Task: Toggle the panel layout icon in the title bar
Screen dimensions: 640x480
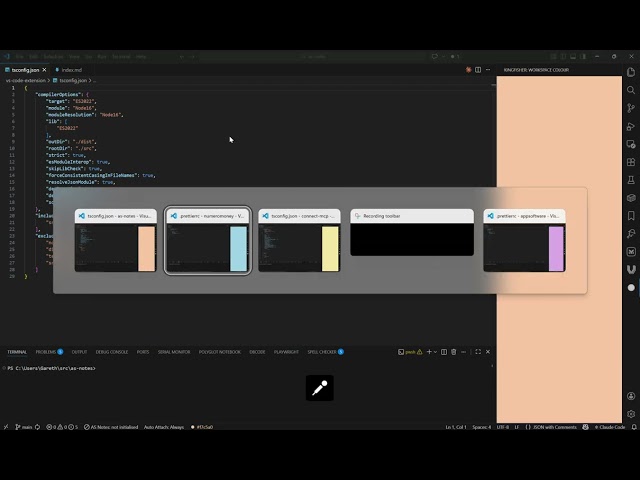Action: coord(573,56)
